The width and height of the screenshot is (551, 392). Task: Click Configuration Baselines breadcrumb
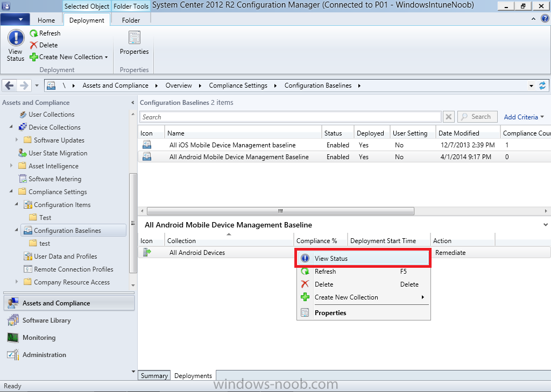coord(318,85)
